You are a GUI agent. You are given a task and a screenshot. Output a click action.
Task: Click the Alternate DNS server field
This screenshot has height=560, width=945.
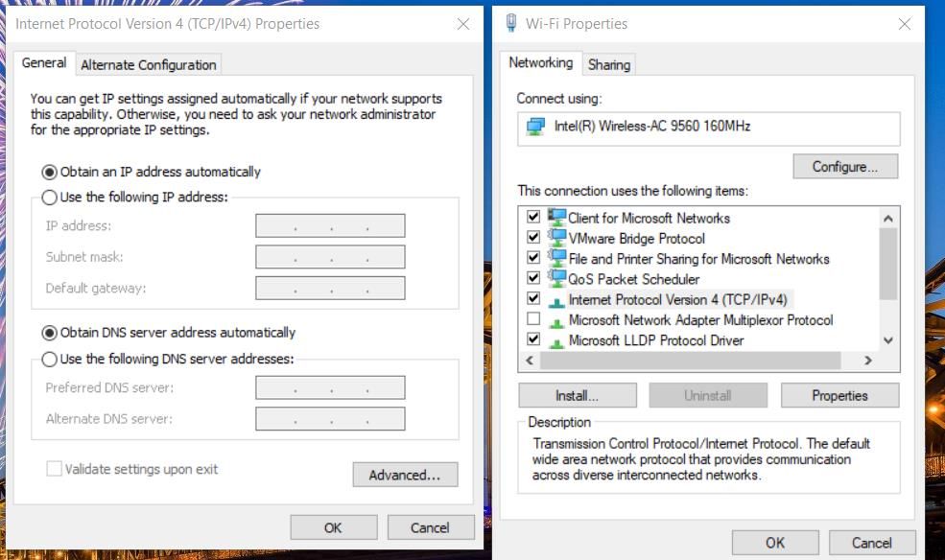[330, 419]
